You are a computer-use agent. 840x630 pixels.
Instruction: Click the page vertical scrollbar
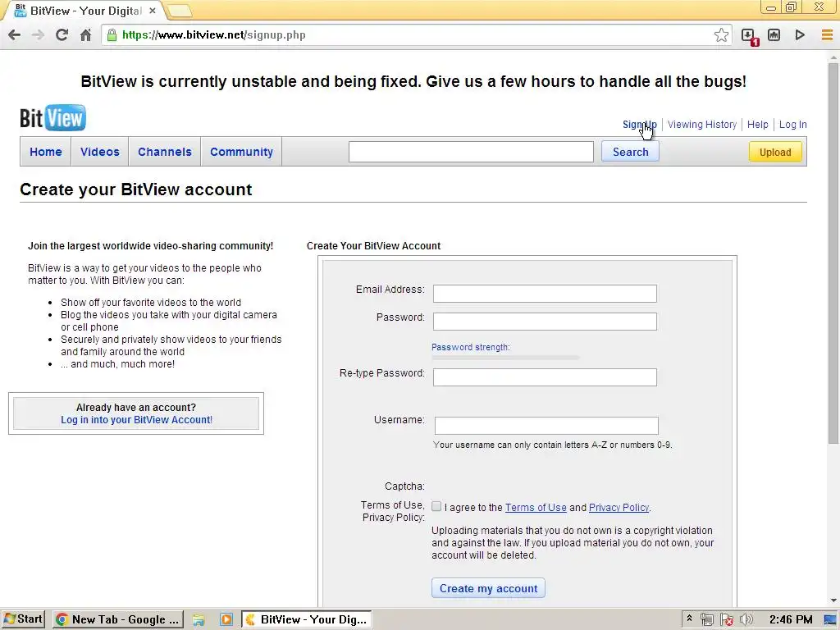(833, 252)
